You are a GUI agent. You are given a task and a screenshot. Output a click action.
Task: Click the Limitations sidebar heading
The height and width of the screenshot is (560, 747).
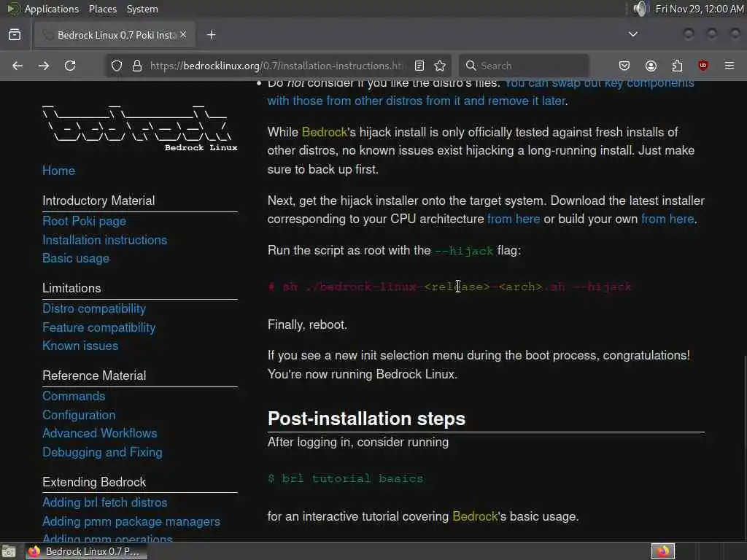click(x=71, y=288)
